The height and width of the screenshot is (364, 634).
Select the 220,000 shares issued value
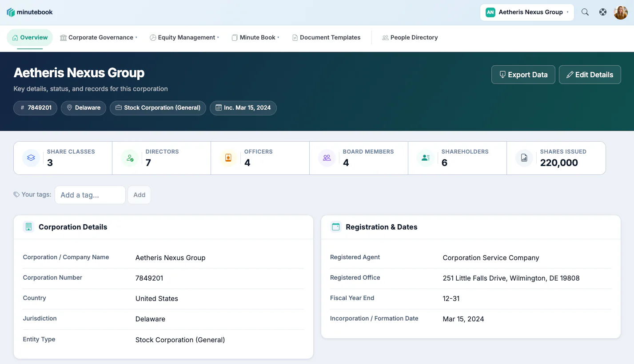(559, 163)
